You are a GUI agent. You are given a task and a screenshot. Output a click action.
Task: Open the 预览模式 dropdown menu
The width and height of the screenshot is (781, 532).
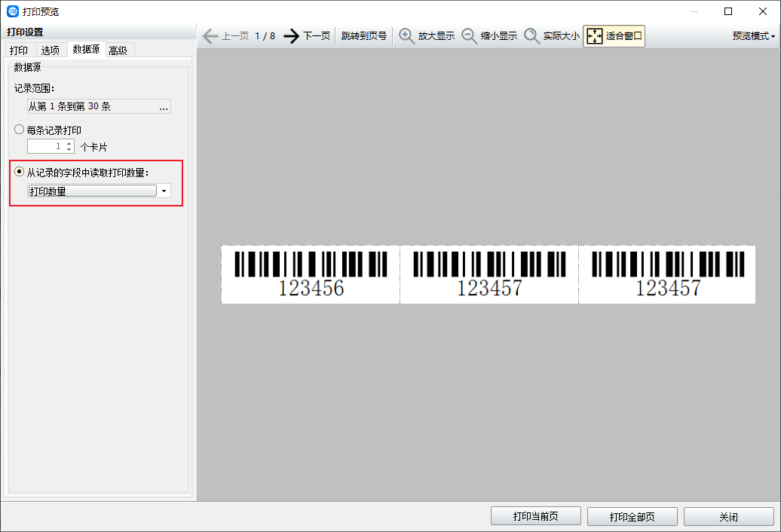tap(754, 36)
